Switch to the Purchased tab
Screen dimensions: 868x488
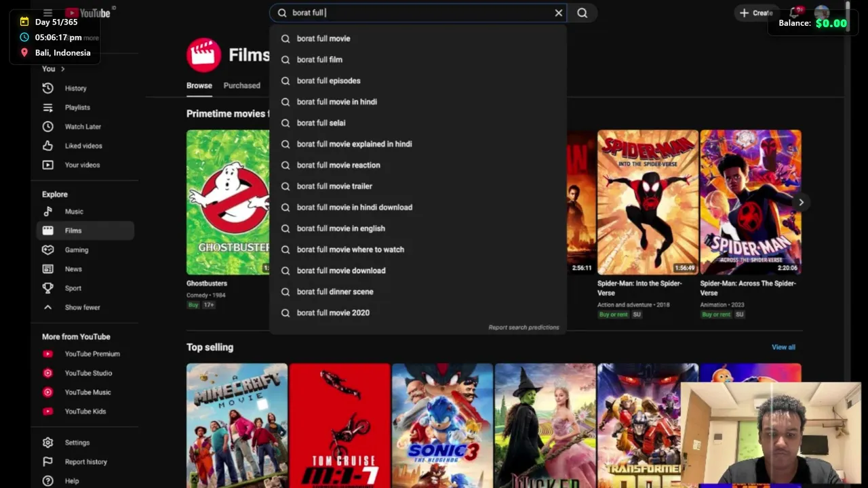coord(242,85)
